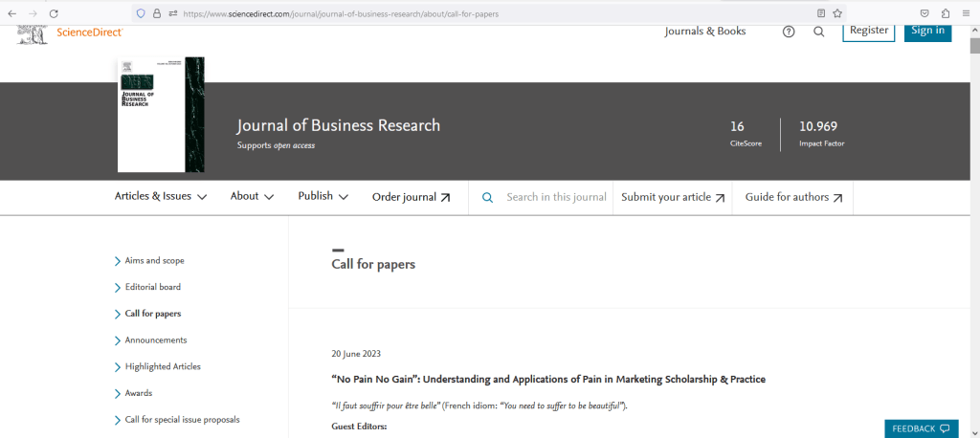Open Pocket save icon in toolbar

coord(924,13)
